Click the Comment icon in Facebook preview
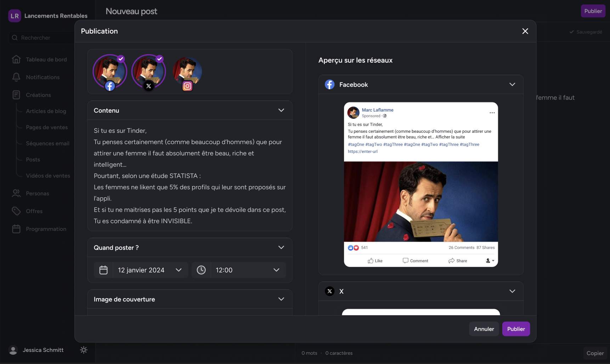 tap(406, 261)
